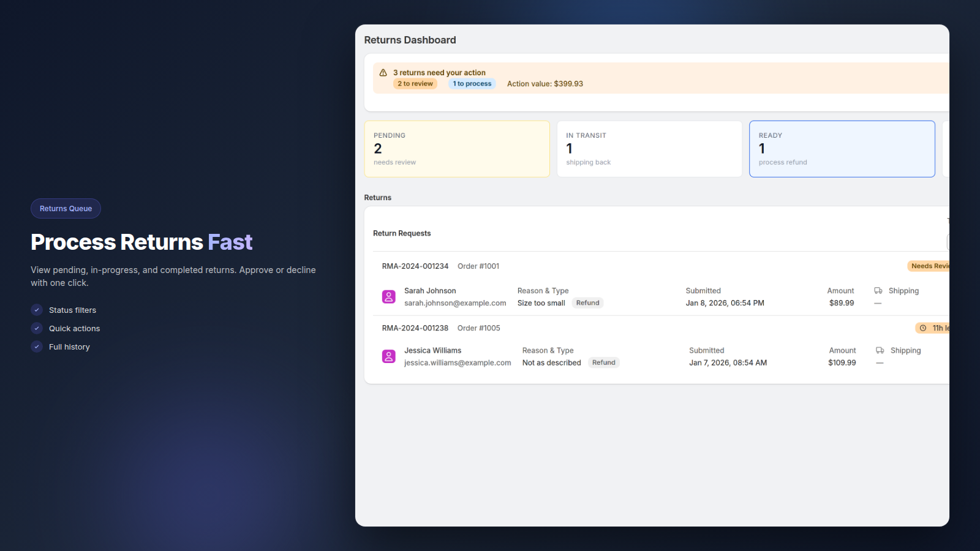
Task: Click the '1 to process' badge
Action: coord(472,84)
